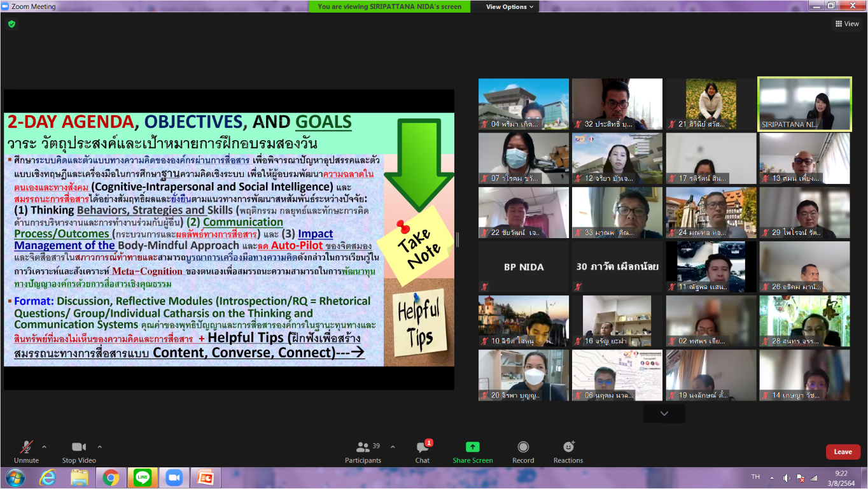The height and width of the screenshot is (489, 868).
Task: Open the Reactions menu
Action: 568,448
